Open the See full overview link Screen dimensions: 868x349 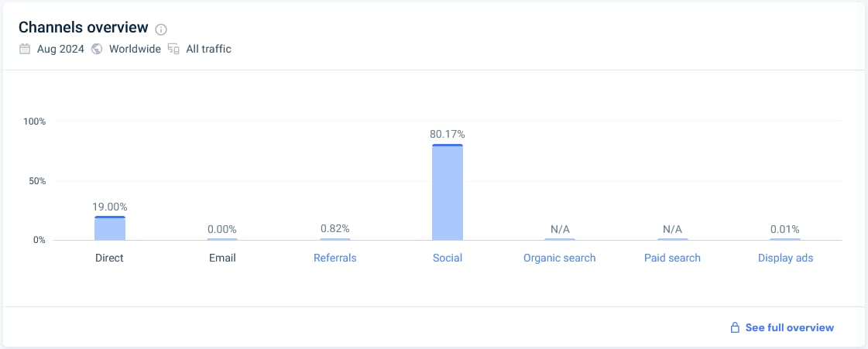pyautogui.click(x=789, y=327)
